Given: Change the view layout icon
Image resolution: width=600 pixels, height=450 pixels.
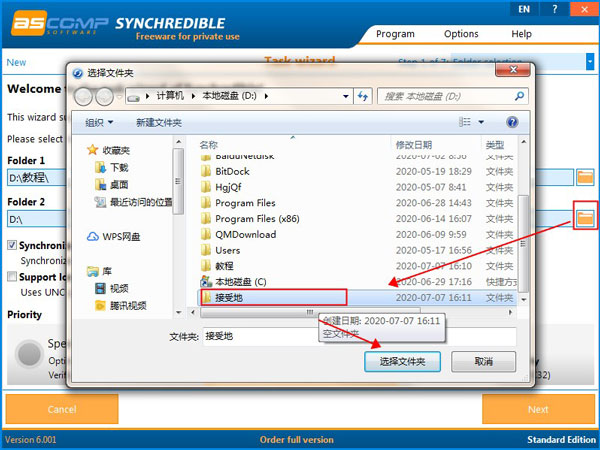Looking at the screenshot, I should (x=465, y=122).
